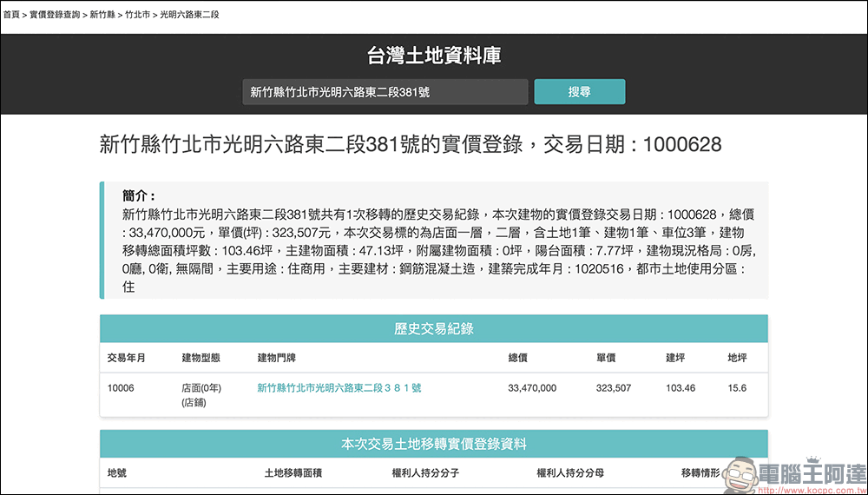Click the 簡介 summary text box
Screen dimensions: 868x495
[x=433, y=241]
